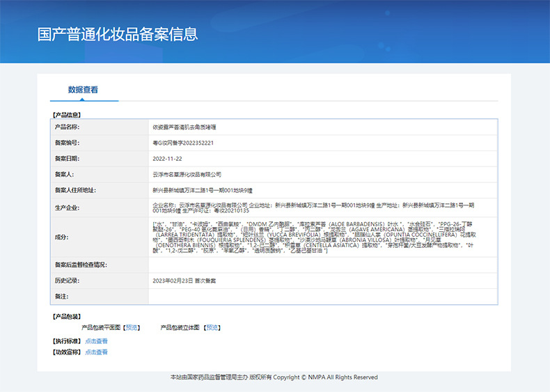The height and width of the screenshot is (392, 550).
Task: Click the 【产品信息】 section heading
Action: [x=67, y=114]
